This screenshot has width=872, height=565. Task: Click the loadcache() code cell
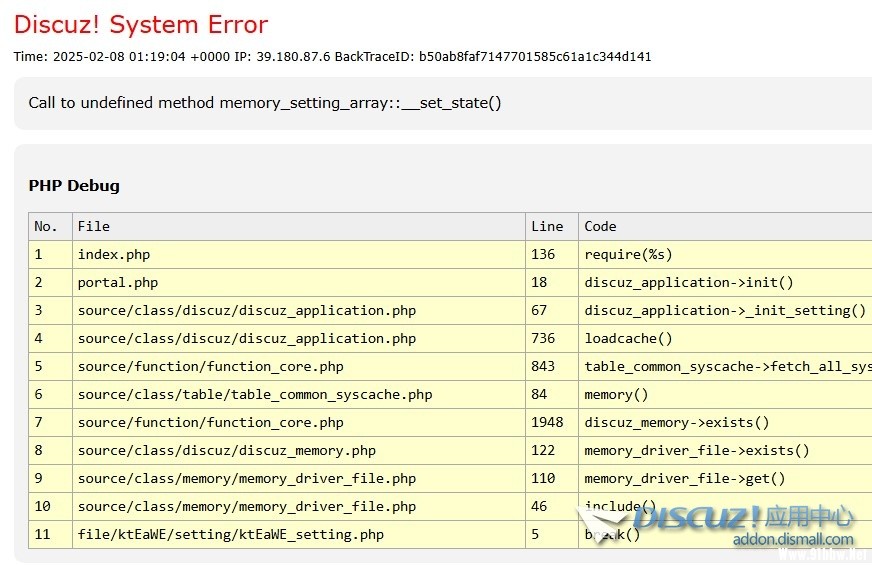coord(628,338)
